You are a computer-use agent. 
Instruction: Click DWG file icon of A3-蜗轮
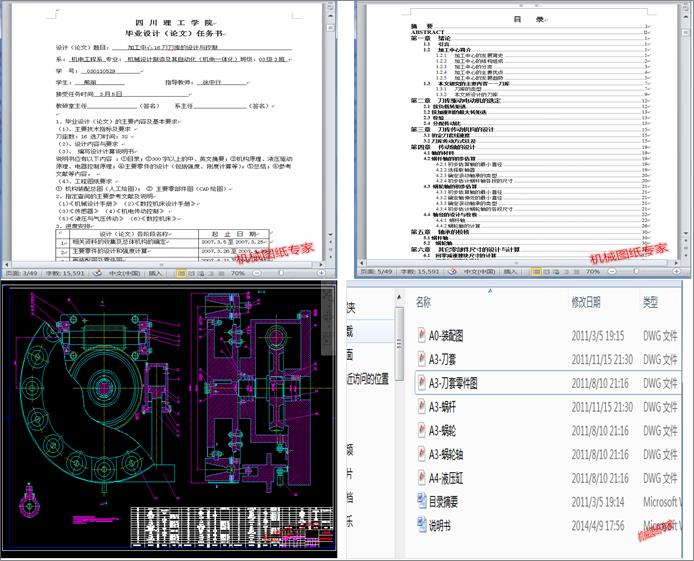coord(422,430)
